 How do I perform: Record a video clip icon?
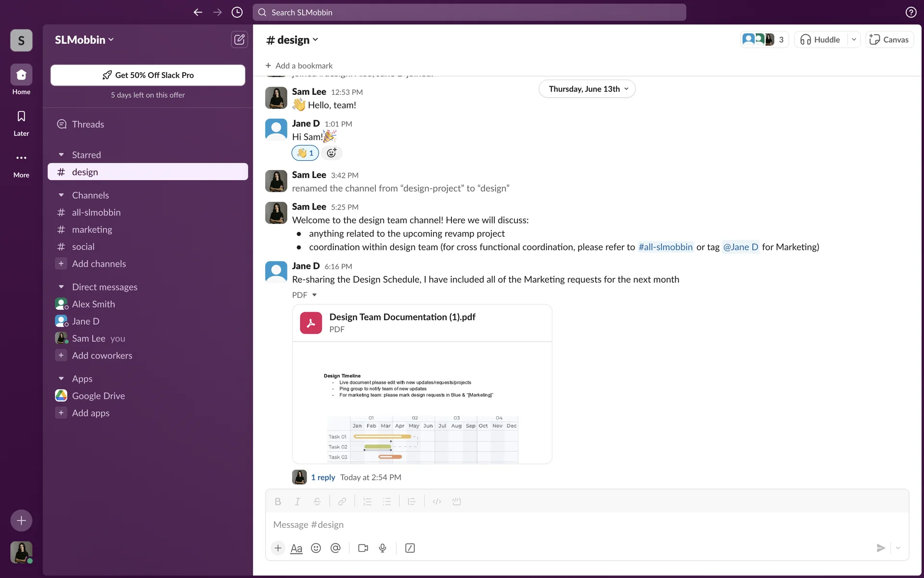point(363,548)
